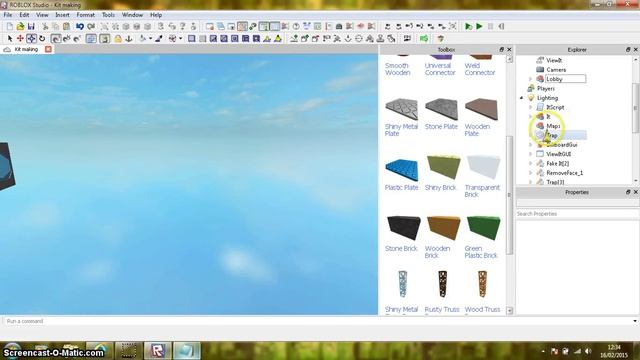Click the green share arrow icon
Image resolution: width=640 pixels, height=360 pixels.
(x=424, y=39)
